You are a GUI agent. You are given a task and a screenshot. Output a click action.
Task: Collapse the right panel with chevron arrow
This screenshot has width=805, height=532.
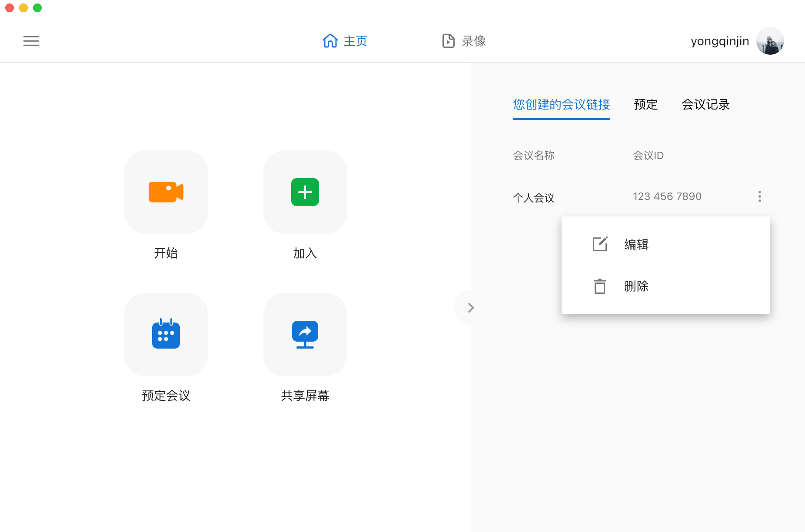point(470,308)
